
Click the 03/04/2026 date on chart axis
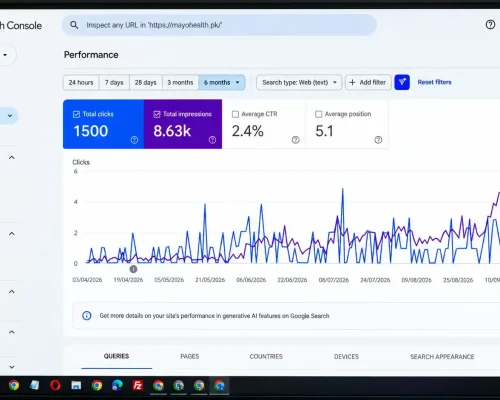(x=87, y=280)
